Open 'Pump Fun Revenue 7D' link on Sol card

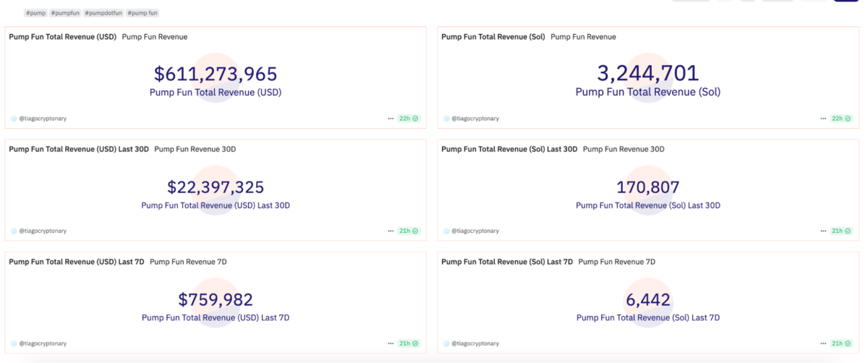coord(617,262)
